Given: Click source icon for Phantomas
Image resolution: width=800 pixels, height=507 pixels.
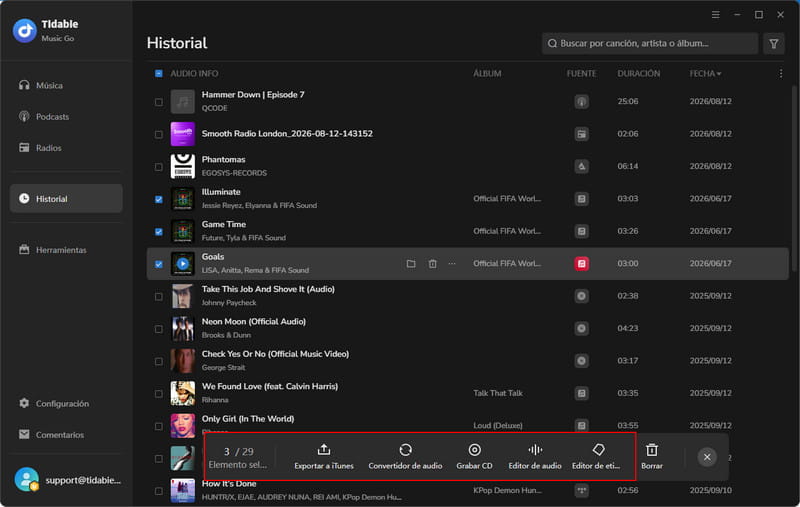Looking at the screenshot, I should pos(582,166).
